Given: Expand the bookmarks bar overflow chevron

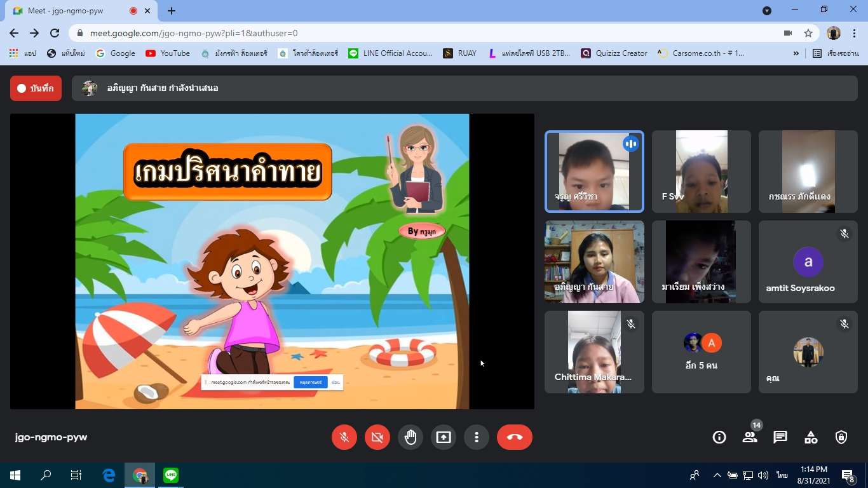Looking at the screenshot, I should (x=796, y=53).
